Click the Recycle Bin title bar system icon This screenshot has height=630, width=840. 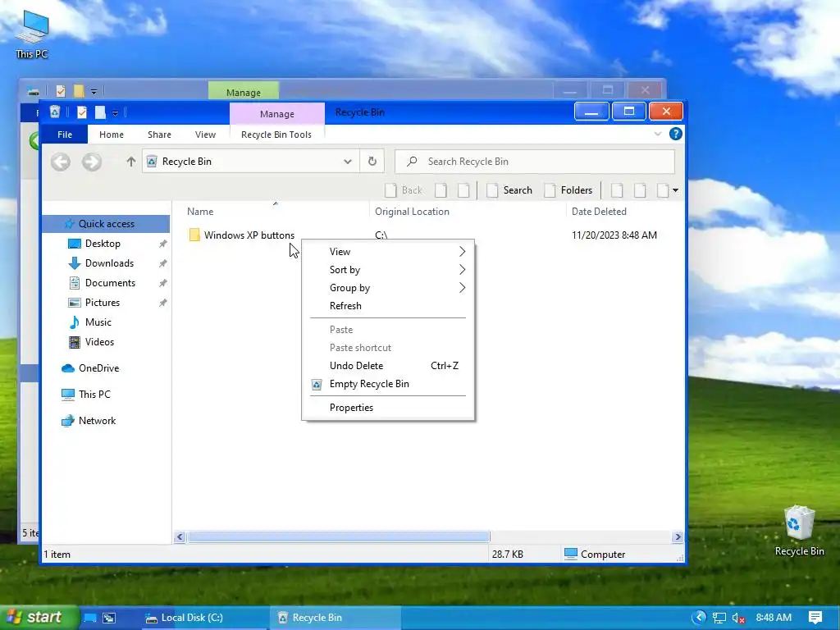point(55,112)
